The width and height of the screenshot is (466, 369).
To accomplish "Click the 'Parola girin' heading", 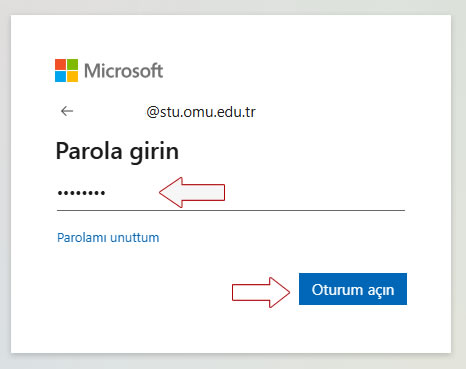I will point(117,152).
